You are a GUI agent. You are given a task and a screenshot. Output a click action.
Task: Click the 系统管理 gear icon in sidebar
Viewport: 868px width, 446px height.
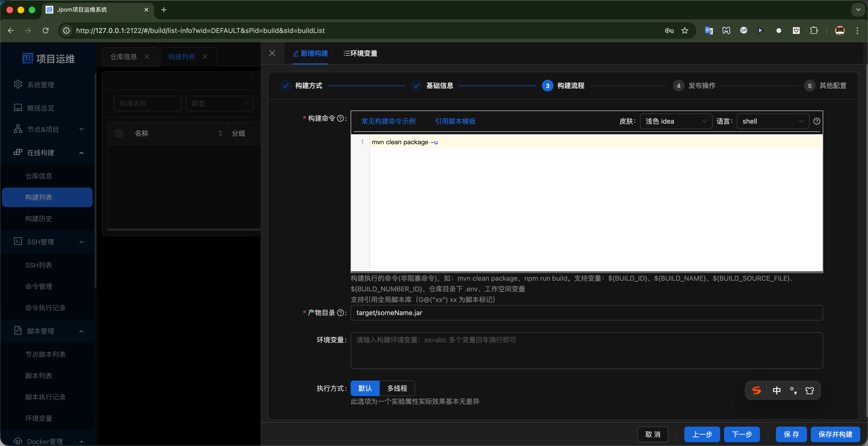pyautogui.click(x=18, y=84)
